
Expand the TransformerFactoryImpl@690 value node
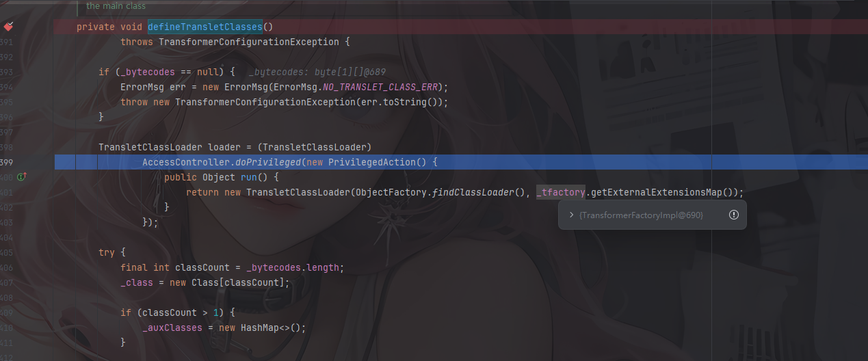coord(571,215)
